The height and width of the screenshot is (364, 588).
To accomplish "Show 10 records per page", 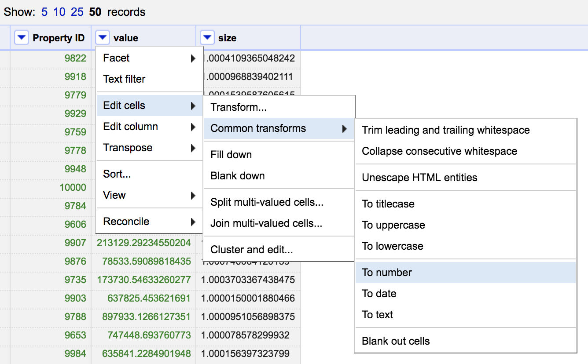I will [x=59, y=12].
